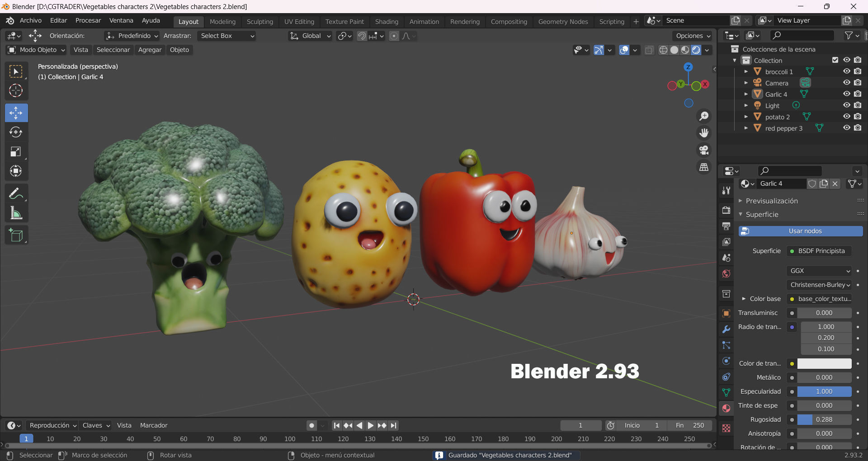
Task: Open the Output properties tab
Action: point(726,226)
